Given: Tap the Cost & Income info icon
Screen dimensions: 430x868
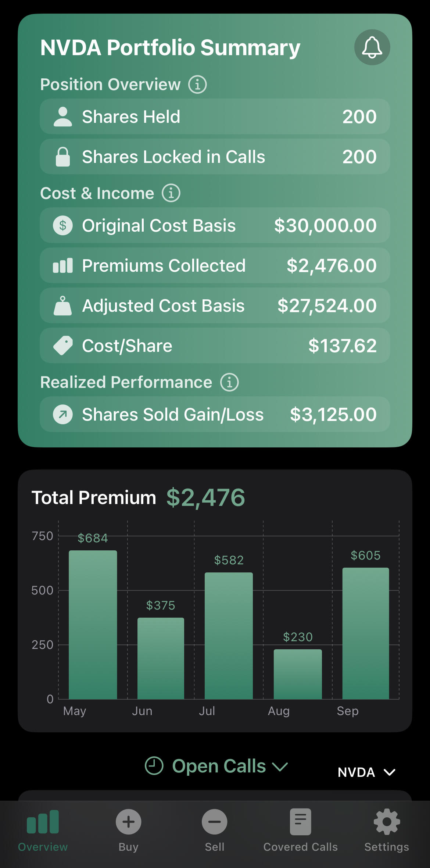Looking at the screenshot, I should [171, 193].
